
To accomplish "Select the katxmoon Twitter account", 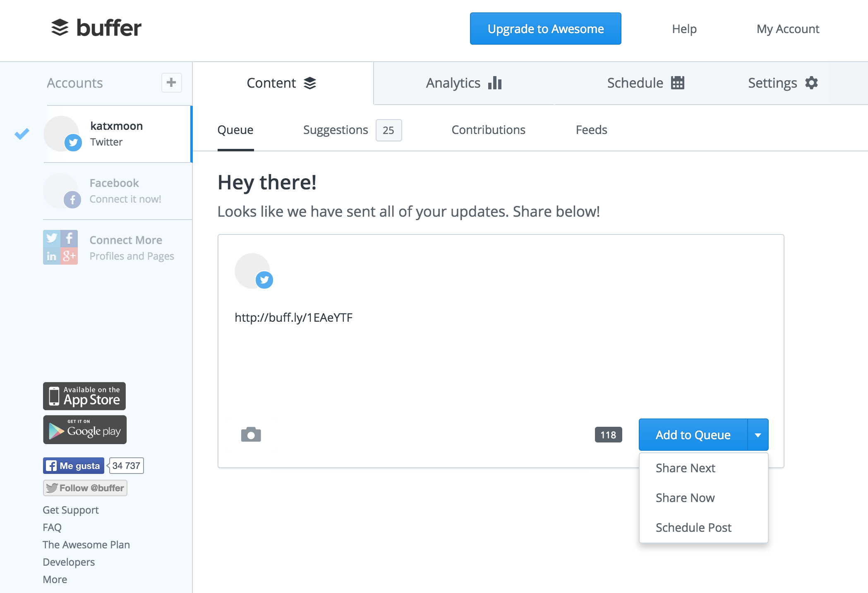I will [118, 134].
